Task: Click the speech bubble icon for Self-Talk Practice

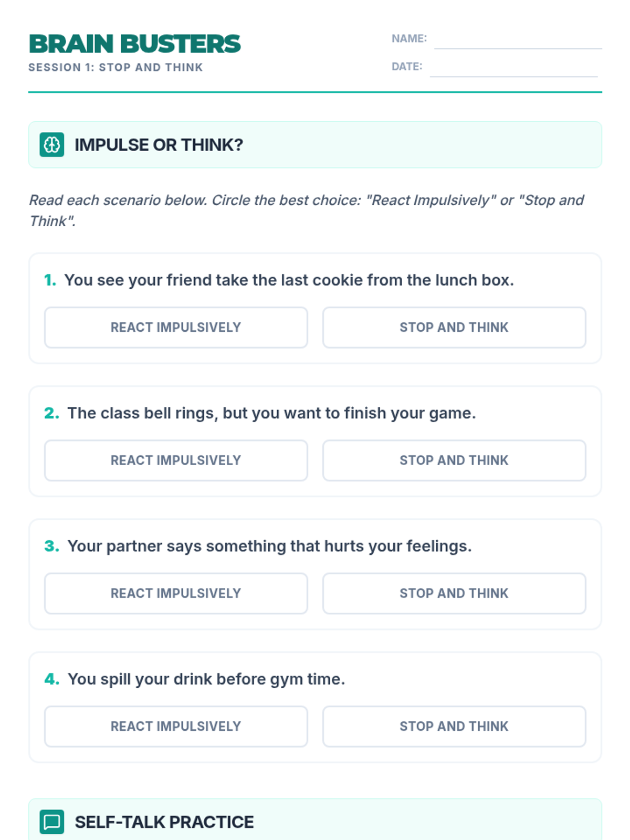Action: coord(52,822)
